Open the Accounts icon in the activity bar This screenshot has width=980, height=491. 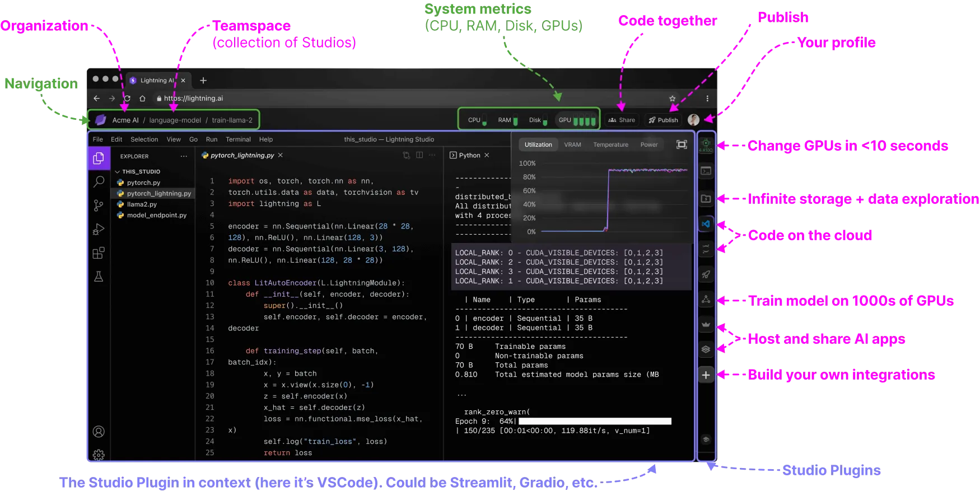pos(99,432)
